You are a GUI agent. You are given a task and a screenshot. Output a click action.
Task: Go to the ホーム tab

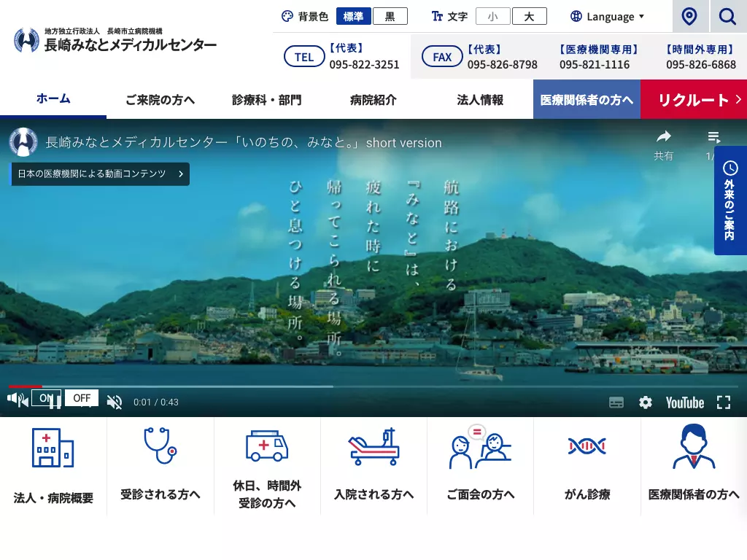[x=53, y=99]
